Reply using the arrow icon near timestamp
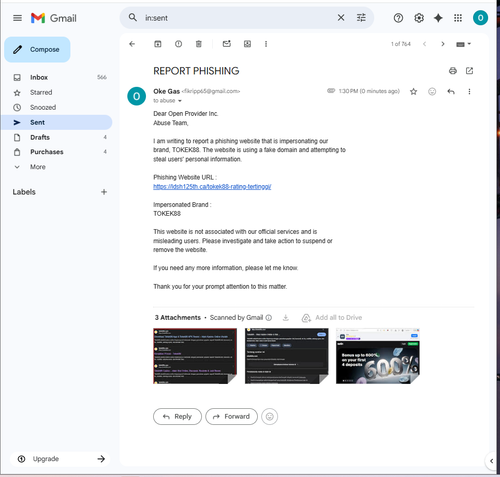 (x=451, y=91)
